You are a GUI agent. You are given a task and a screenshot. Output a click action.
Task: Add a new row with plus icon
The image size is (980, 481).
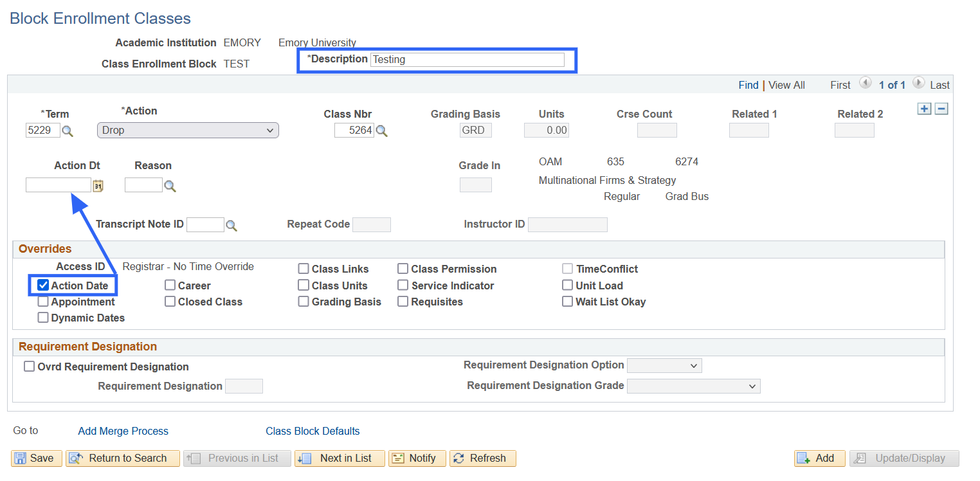tap(924, 109)
